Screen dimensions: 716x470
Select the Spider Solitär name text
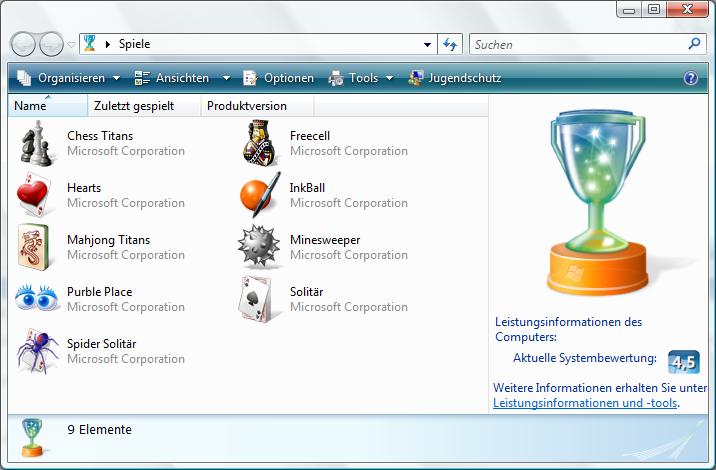point(101,343)
